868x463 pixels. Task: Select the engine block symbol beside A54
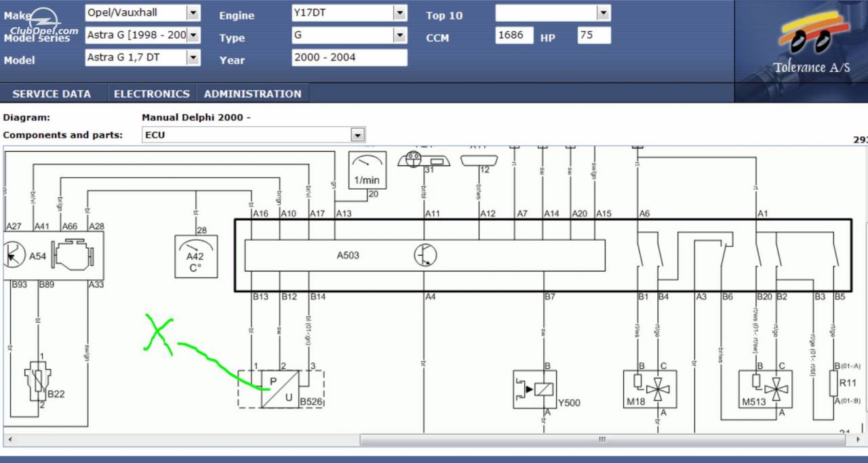[73, 256]
